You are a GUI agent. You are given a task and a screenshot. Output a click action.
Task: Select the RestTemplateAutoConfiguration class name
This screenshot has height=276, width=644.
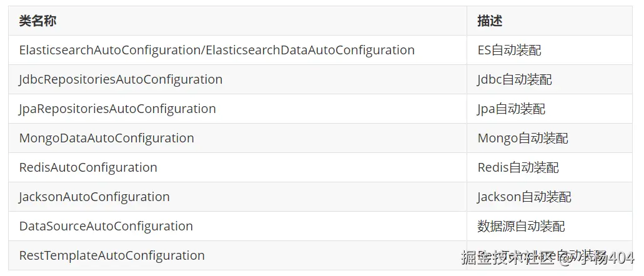(x=112, y=255)
